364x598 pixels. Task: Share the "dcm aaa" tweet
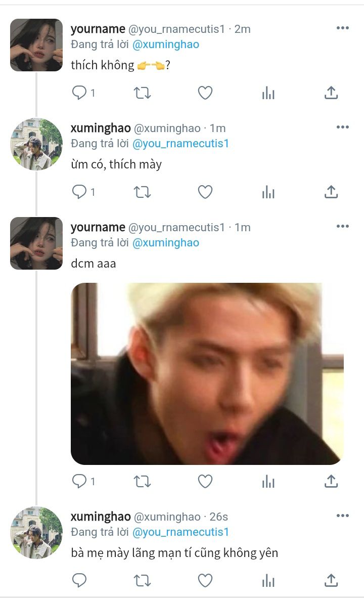point(331,481)
